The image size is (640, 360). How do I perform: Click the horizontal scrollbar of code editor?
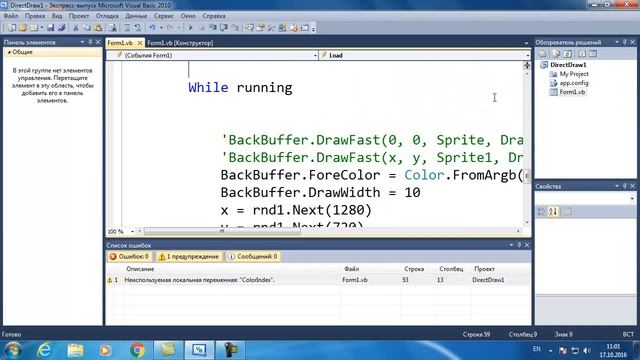point(222,231)
